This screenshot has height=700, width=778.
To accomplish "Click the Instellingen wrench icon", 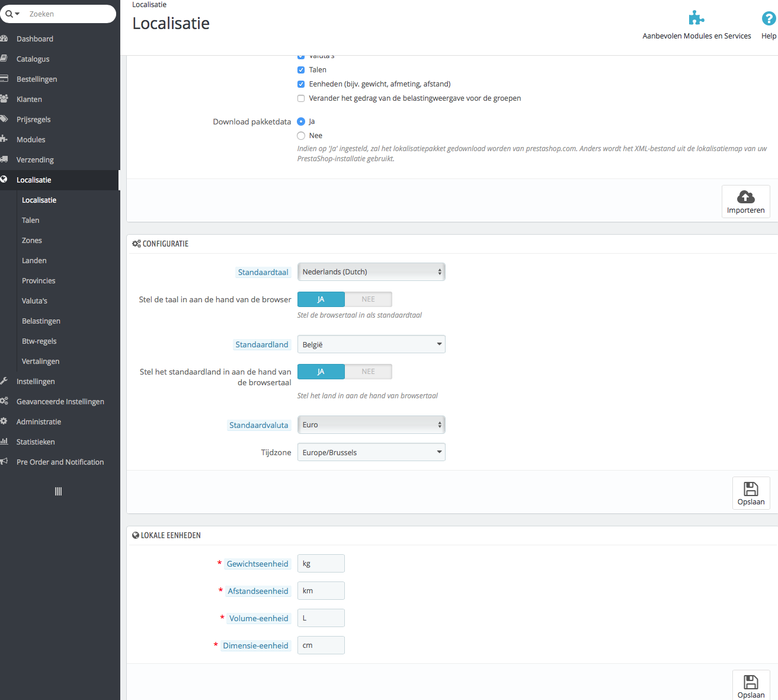I will pyautogui.click(x=4, y=381).
